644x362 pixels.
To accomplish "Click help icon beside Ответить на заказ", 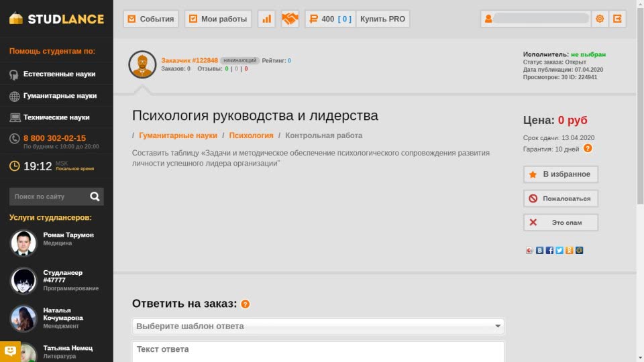I will pyautogui.click(x=246, y=304).
